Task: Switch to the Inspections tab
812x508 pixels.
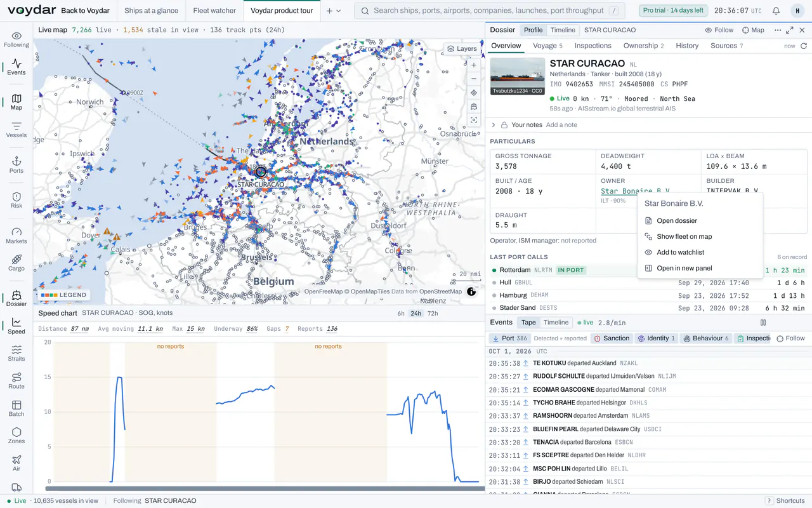Action: (x=593, y=46)
